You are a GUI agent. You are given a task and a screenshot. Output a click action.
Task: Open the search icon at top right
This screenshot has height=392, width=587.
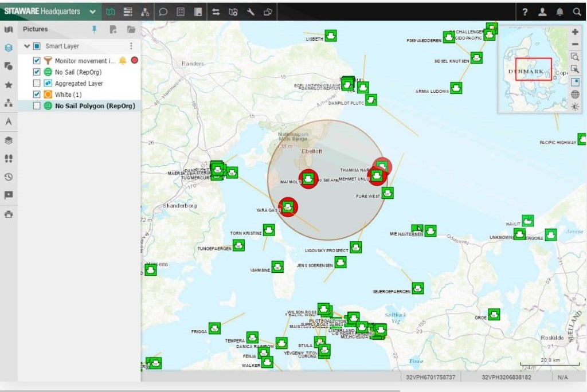577,11
